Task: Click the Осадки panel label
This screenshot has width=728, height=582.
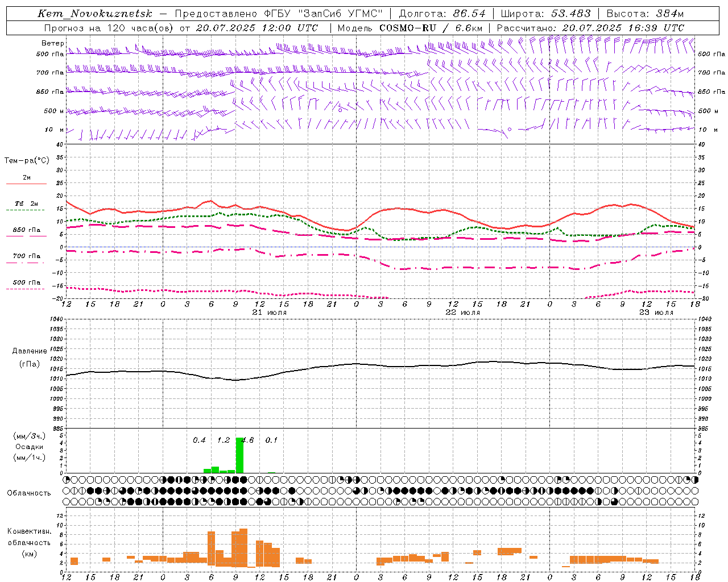Action: 30,447
